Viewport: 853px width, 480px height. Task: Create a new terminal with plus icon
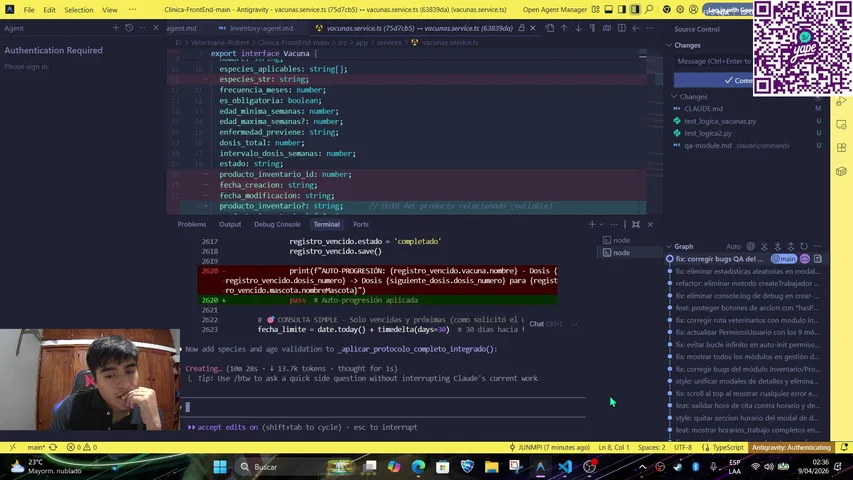[x=592, y=224]
